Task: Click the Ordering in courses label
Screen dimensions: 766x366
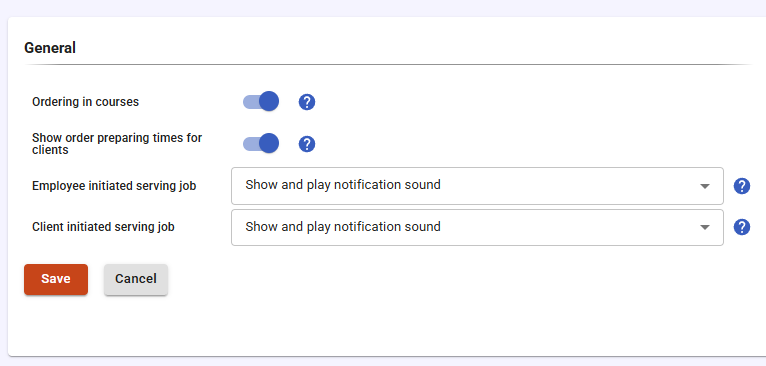Action: (x=85, y=102)
